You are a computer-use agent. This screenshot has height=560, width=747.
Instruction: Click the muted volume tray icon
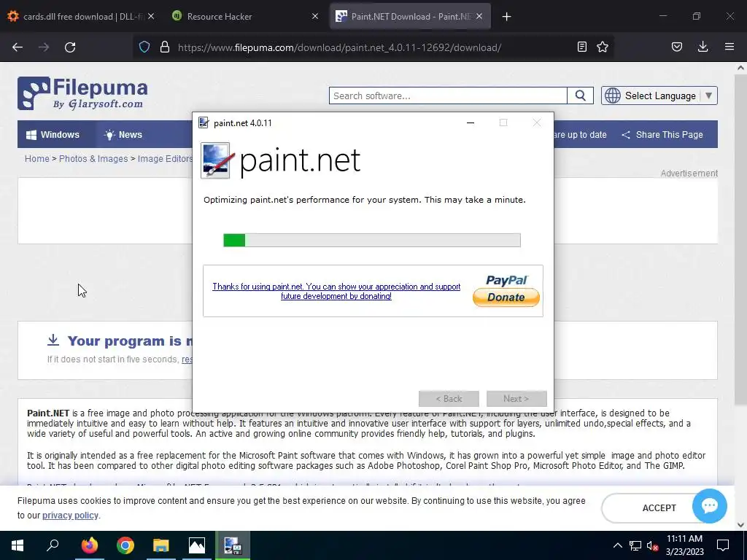pyautogui.click(x=652, y=545)
